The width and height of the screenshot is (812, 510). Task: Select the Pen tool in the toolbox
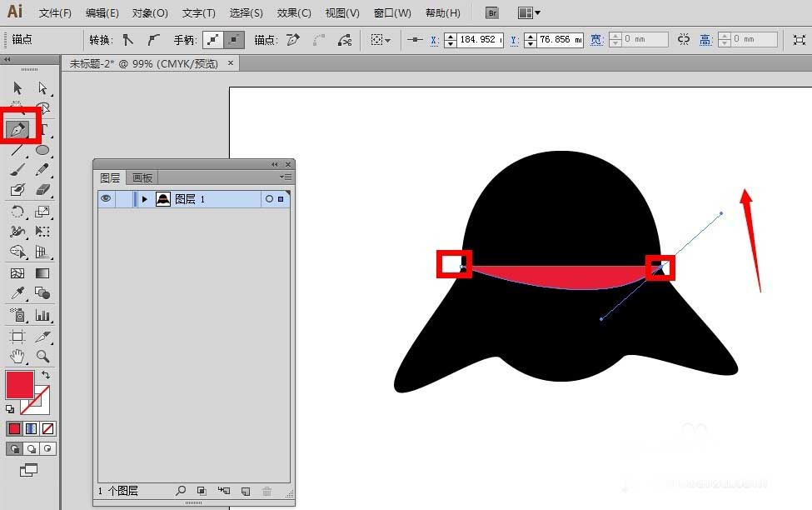(17, 129)
